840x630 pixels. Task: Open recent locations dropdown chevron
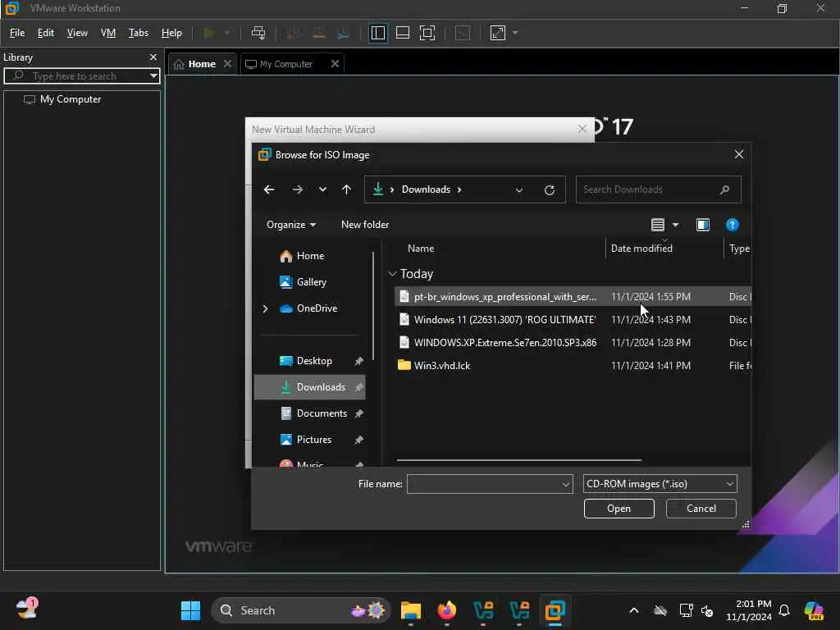[322, 189]
